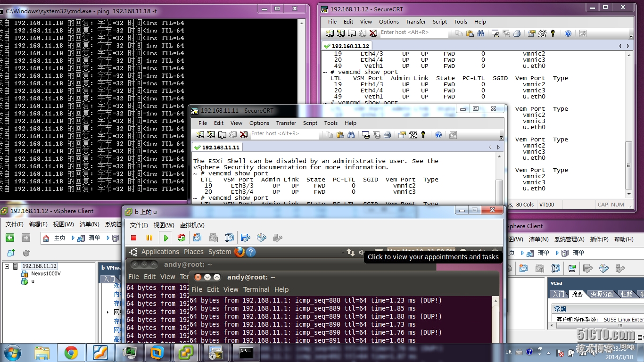Click Ubuntu panel help question-mark icon
This screenshot has height=362, width=644.
tap(251, 252)
